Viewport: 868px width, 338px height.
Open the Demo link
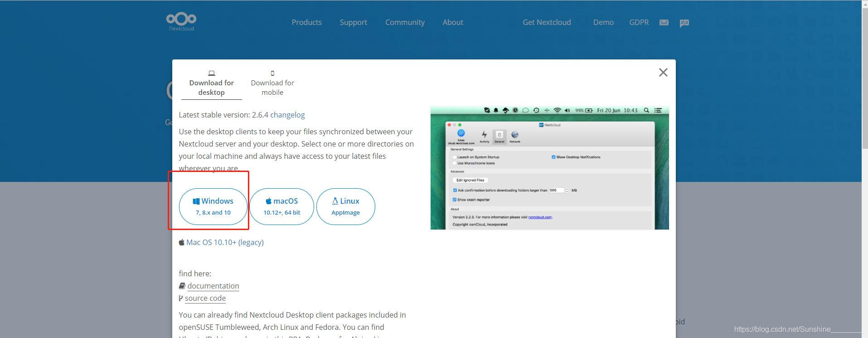(603, 22)
